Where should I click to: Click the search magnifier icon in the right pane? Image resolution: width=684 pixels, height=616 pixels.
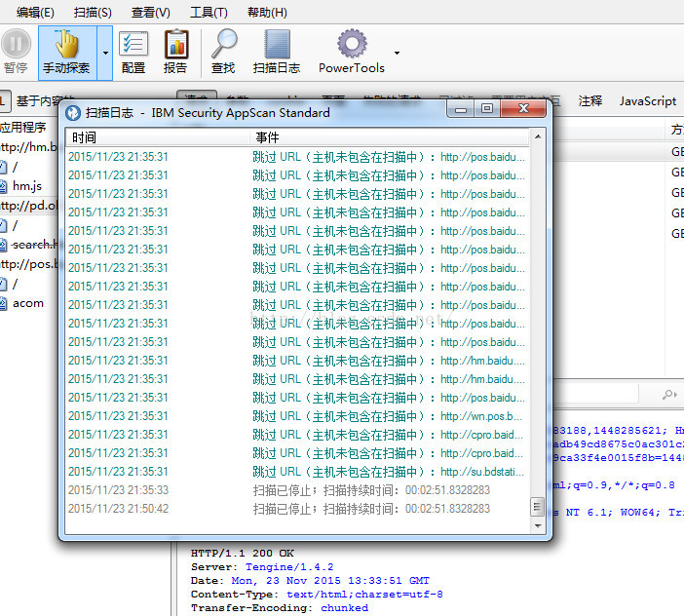click(x=668, y=395)
